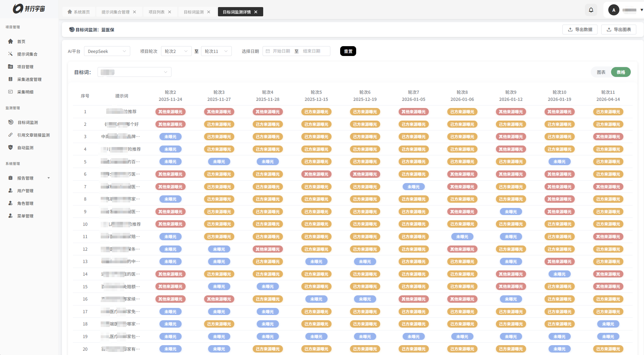Click the 用户管理 person icon
Screen dimensions: 644x355
tap(10, 191)
